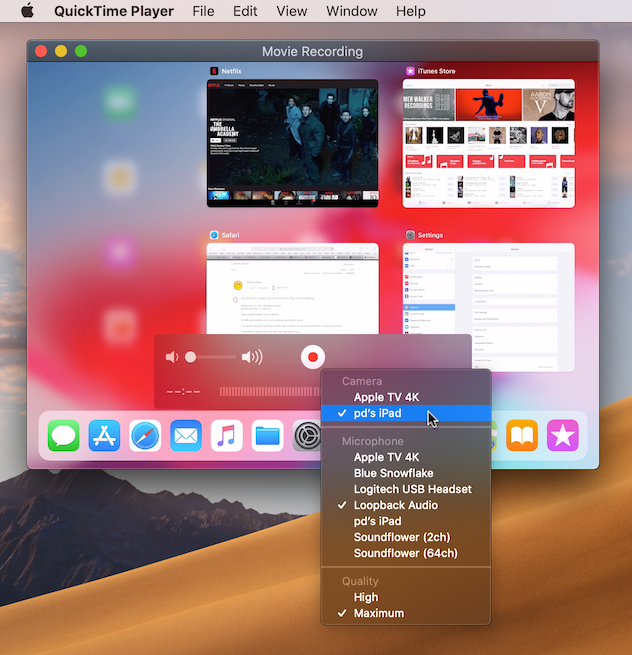
Task: Click the iTunes Store icon above its card
Action: click(x=410, y=71)
